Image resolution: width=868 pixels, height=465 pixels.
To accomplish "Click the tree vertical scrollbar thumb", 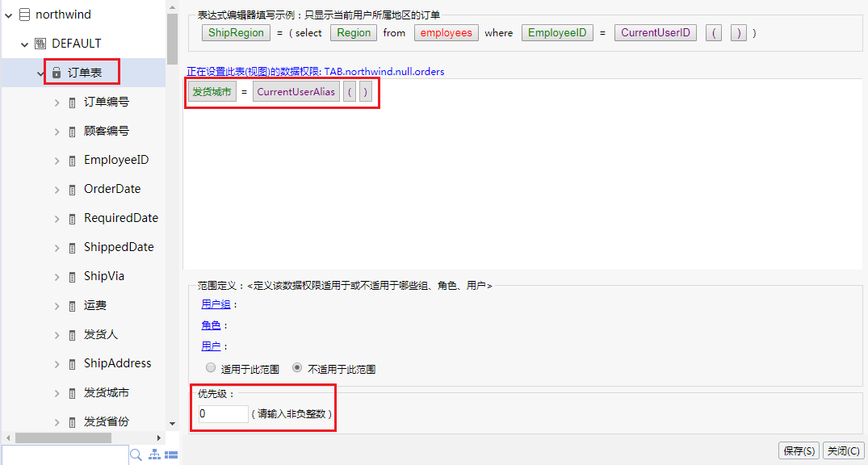I will [x=172, y=39].
